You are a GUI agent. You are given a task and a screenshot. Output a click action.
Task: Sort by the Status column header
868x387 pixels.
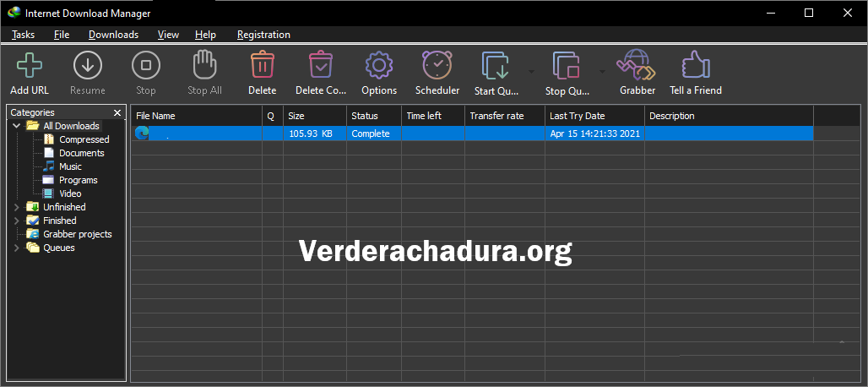(374, 116)
